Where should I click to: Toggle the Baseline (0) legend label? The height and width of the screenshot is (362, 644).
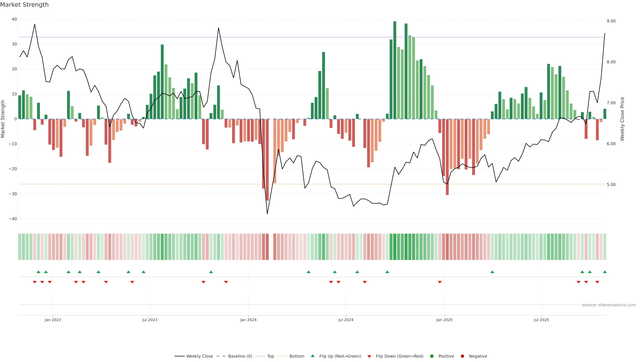tap(240, 356)
